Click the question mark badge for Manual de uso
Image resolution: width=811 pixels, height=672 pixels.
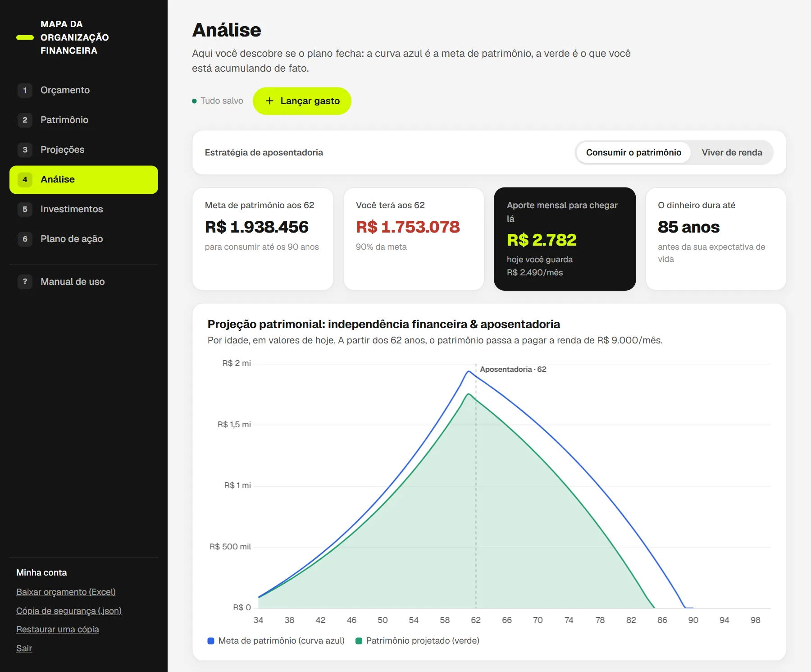(25, 282)
